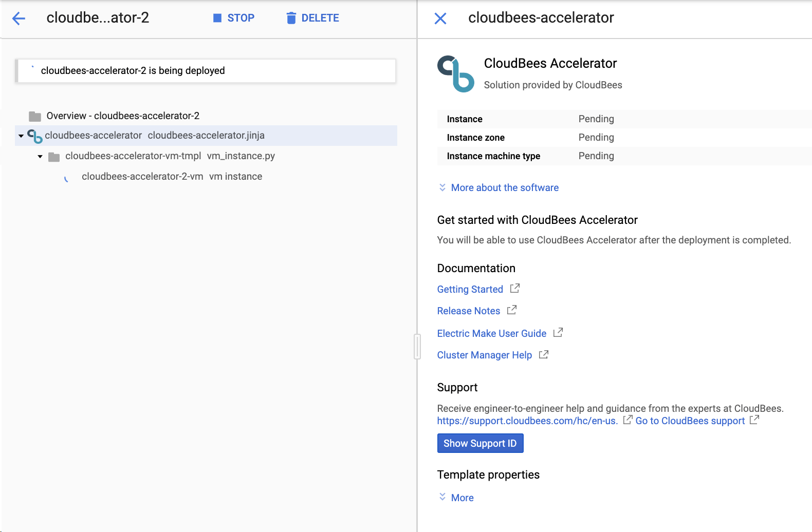
Task: Click the CloudBees Accelerator logo
Action: (456, 74)
